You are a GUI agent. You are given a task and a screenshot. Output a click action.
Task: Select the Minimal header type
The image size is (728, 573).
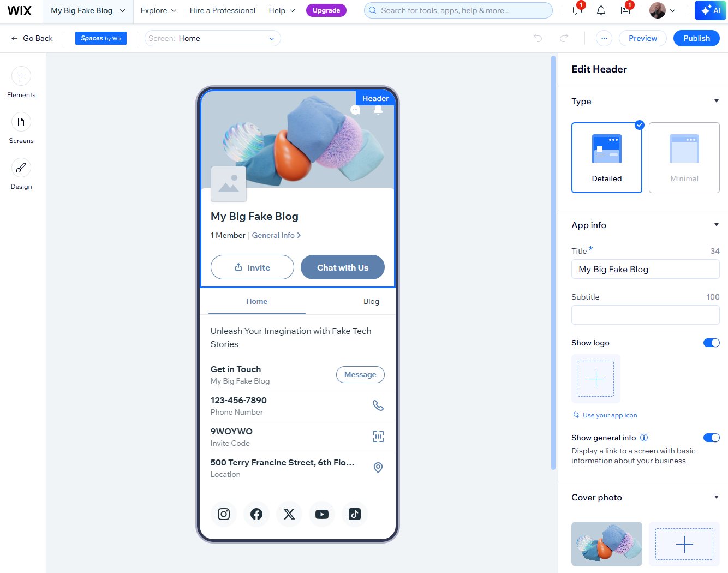684,158
